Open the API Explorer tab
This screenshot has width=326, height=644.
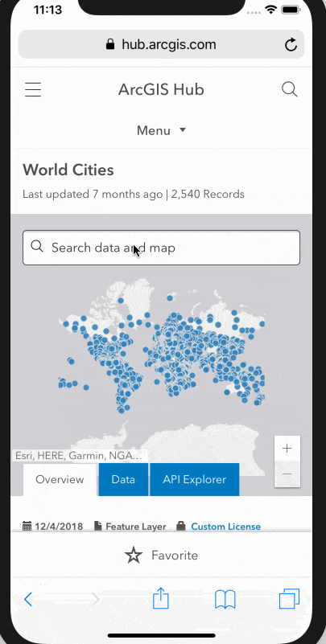coord(195,480)
